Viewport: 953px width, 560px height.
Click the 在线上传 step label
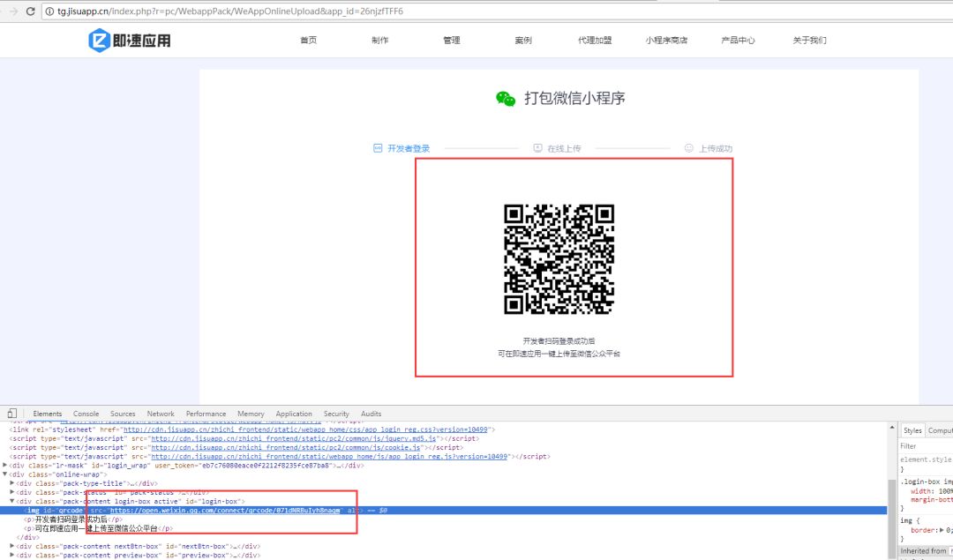coord(564,148)
